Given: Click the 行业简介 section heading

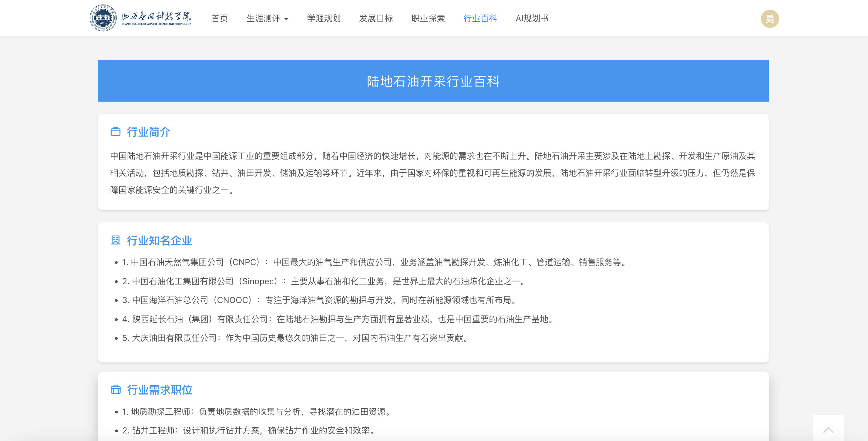Looking at the screenshot, I should [149, 132].
